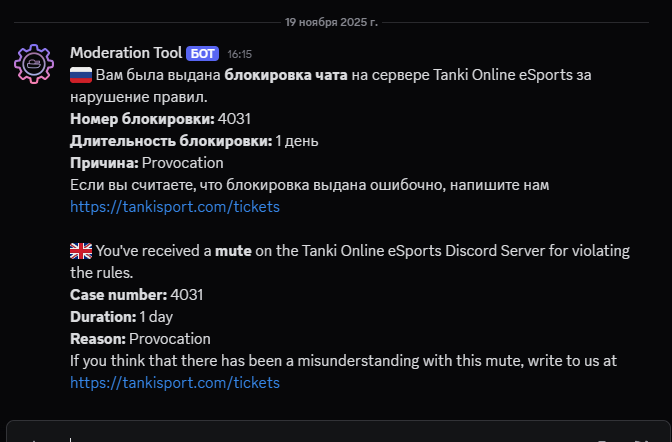The height and width of the screenshot is (442, 672).
Task: Click the BOT tag badge
Action: 202,53
